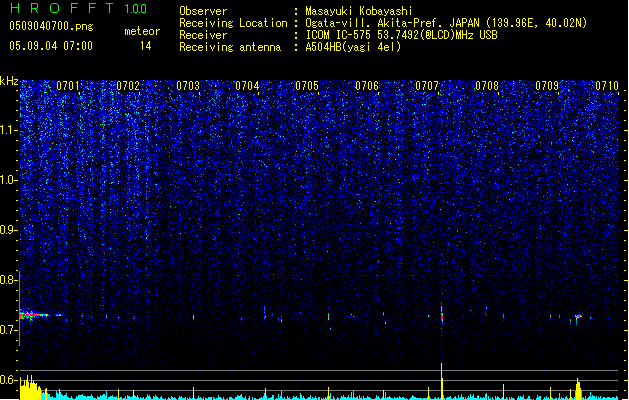Screen dimensions: 629x400
Task: Click the 'Receiver' field label
Action: tap(203, 35)
